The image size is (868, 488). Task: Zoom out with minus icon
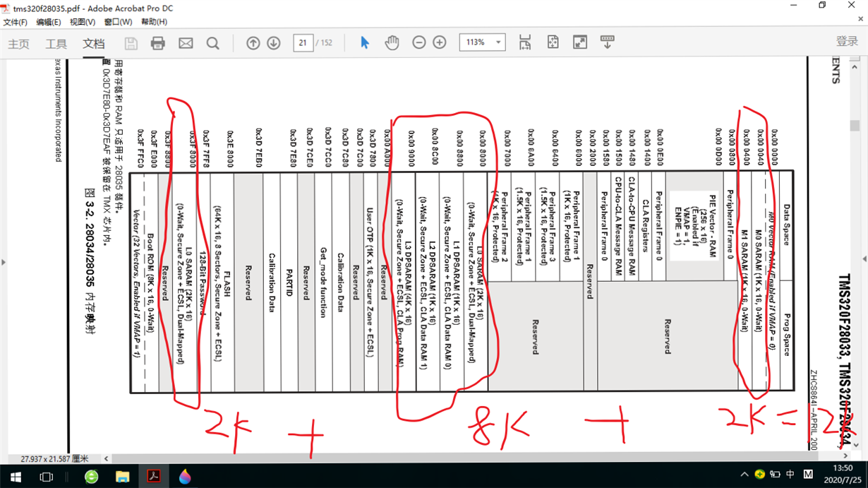click(419, 43)
